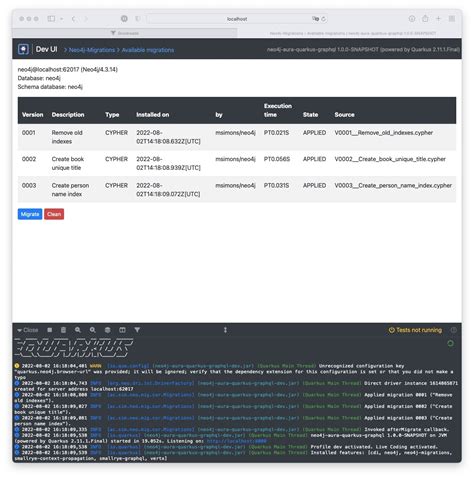This screenshot has width=474, height=478.
Task: Filter log output with funnel icon
Action: [x=137, y=330]
